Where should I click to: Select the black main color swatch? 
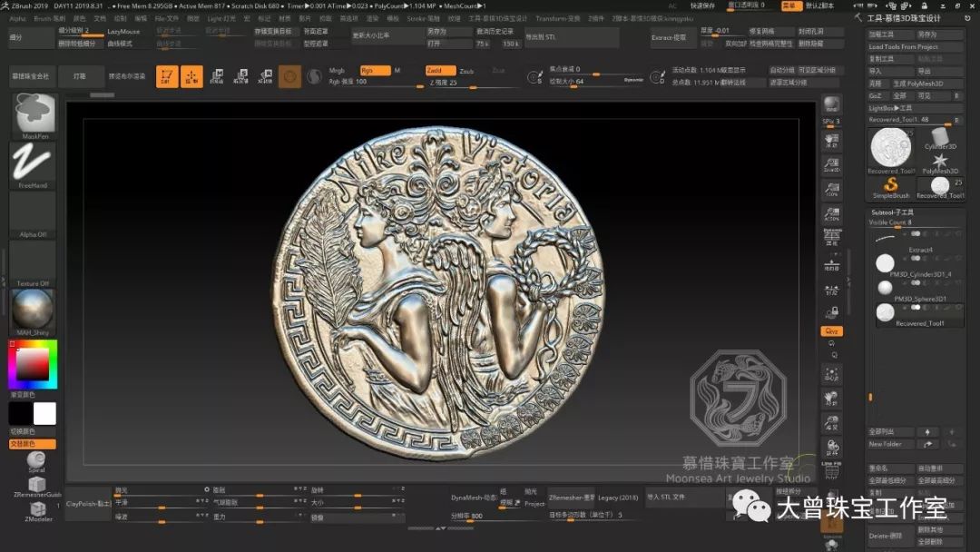20,413
